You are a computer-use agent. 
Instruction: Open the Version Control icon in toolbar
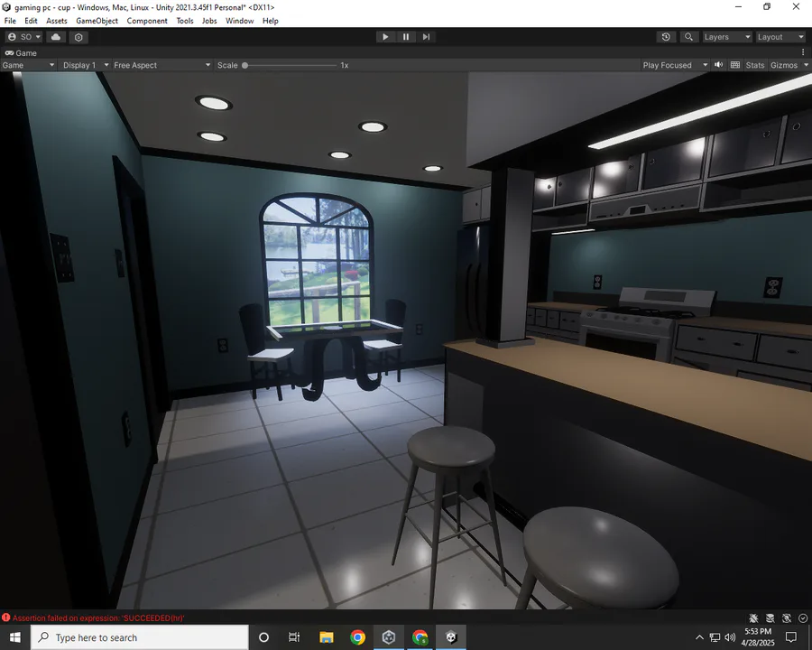78,37
